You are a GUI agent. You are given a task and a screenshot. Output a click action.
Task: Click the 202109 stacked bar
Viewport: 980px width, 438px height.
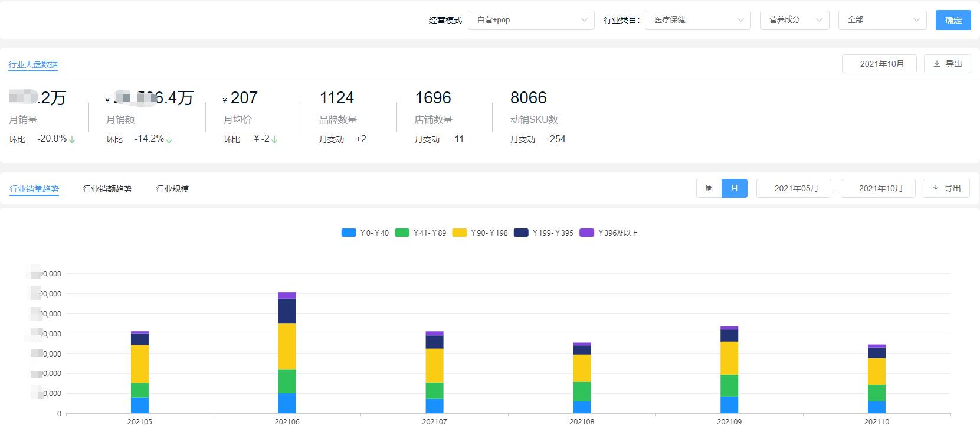tap(729, 370)
